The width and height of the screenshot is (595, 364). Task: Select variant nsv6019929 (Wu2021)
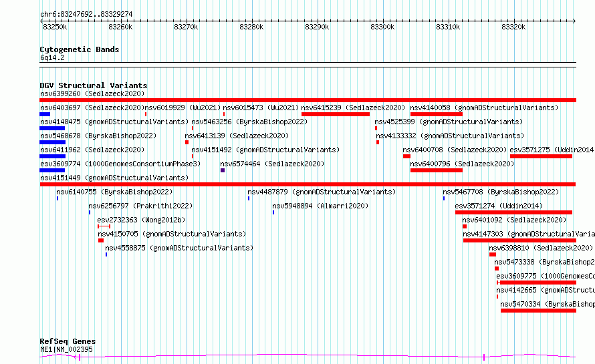pos(183,108)
